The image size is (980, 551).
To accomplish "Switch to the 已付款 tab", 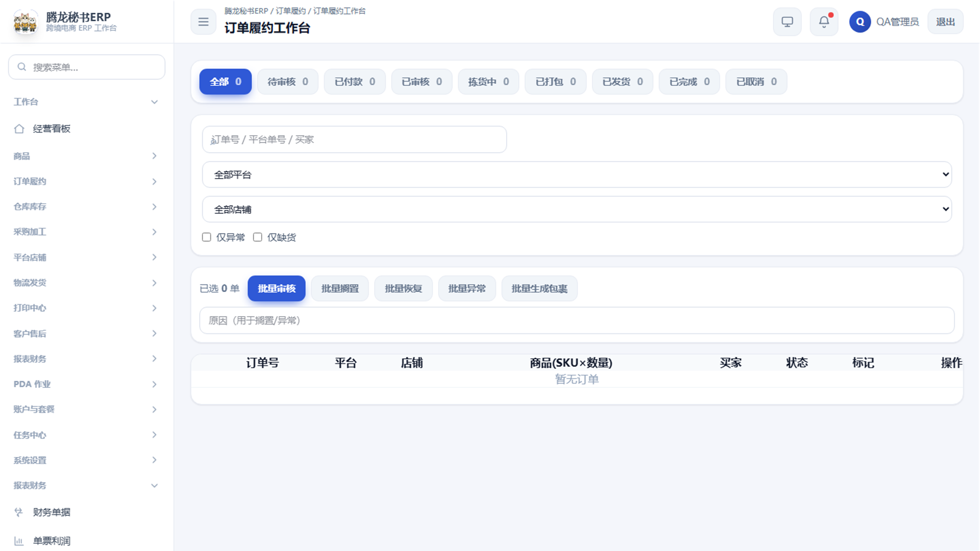I will pyautogui.click(x=354, y=82).
